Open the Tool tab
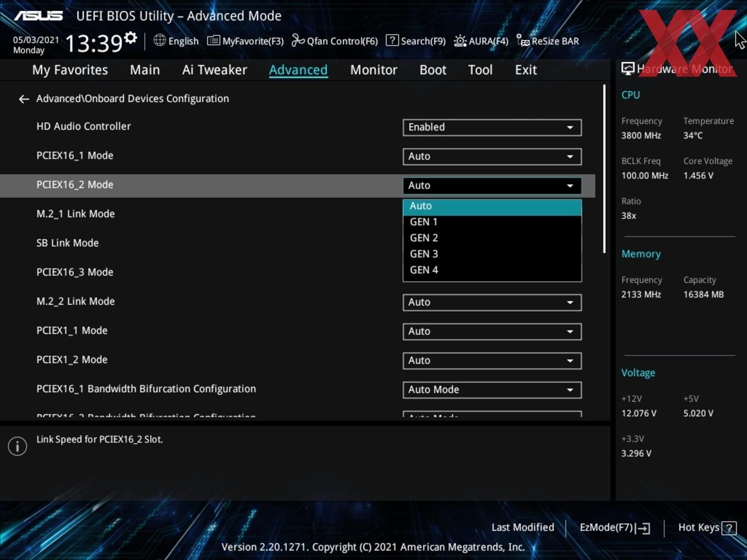This screenshot has width=747, height=560. (x=480, y=70)
